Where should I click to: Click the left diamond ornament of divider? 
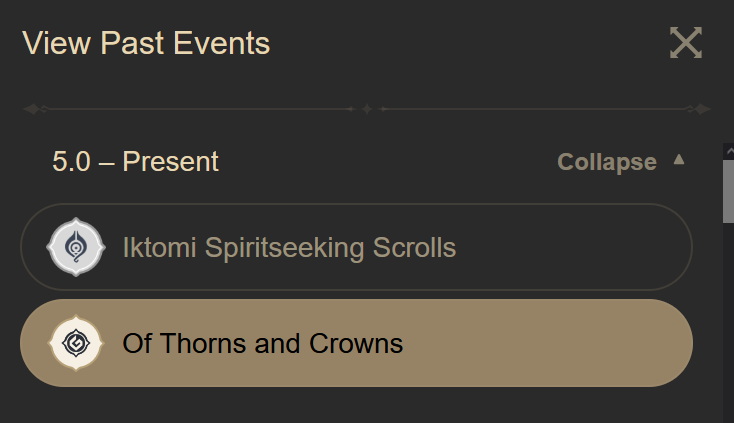tap(32, 108)
